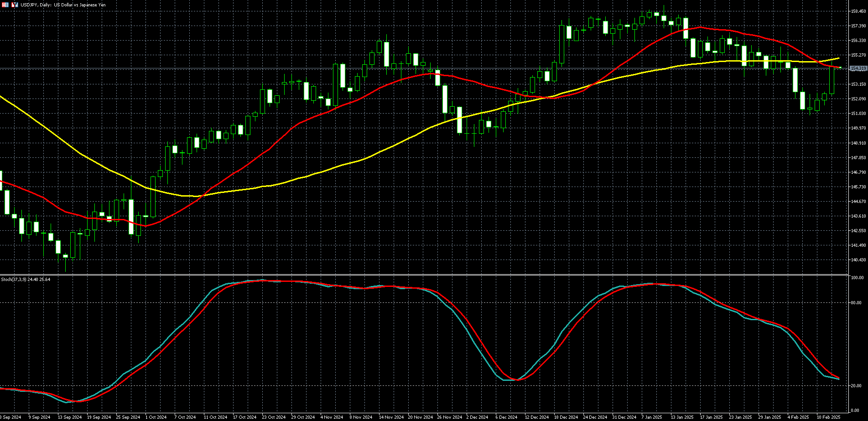Click the Stochastic 100.00 scale label
The width and height of the screenshot is (868, 421).
pos(857,278)
